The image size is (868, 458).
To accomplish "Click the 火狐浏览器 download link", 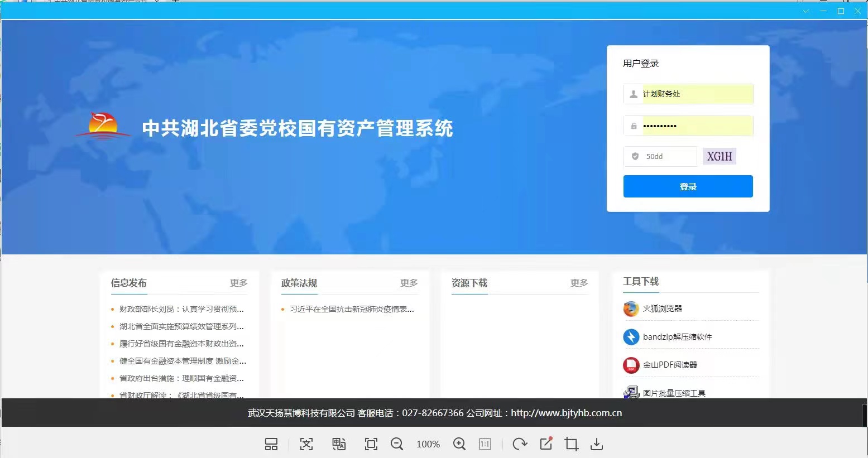I will point(663,308).
